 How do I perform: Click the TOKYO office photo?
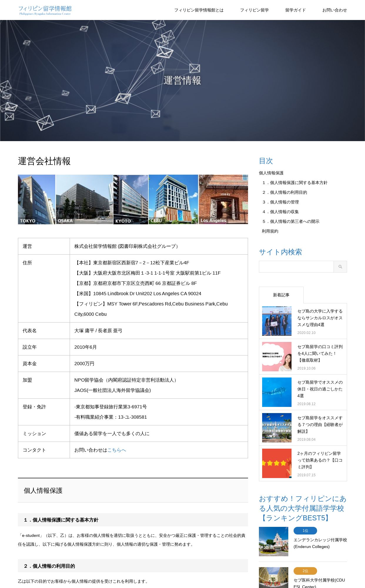click(36, 199)
